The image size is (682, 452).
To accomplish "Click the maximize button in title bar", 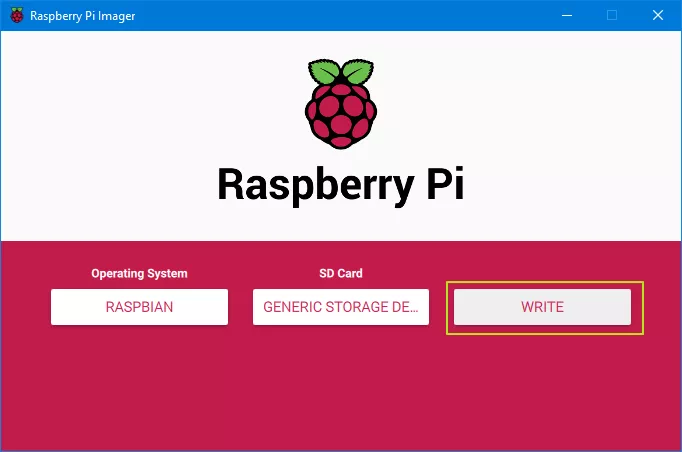I will 612,16.
